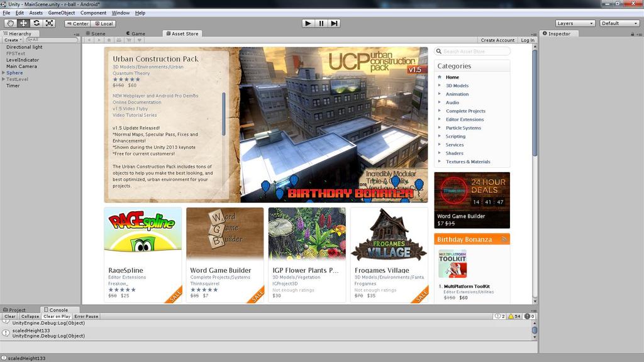The height and width of the screenshot is (362, 644).
Task: Open the Window menu
Action: (121, 13)
